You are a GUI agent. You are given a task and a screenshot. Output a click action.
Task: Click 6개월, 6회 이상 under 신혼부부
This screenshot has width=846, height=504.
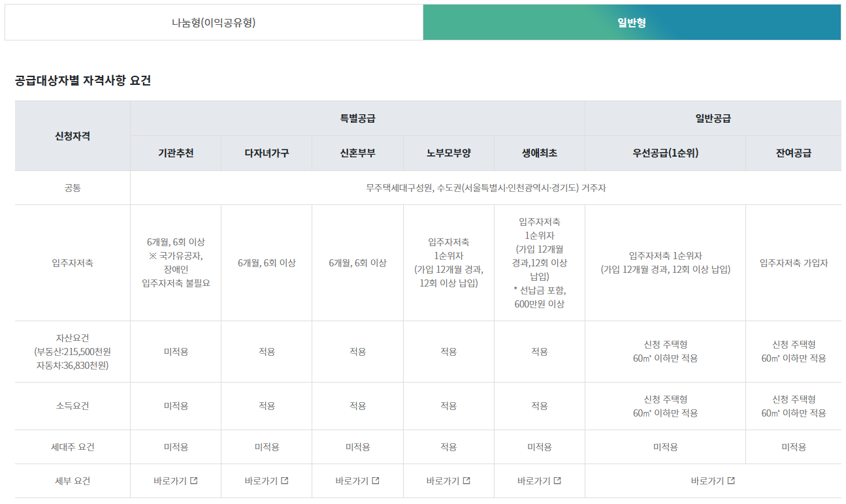(x=357, y=263)
